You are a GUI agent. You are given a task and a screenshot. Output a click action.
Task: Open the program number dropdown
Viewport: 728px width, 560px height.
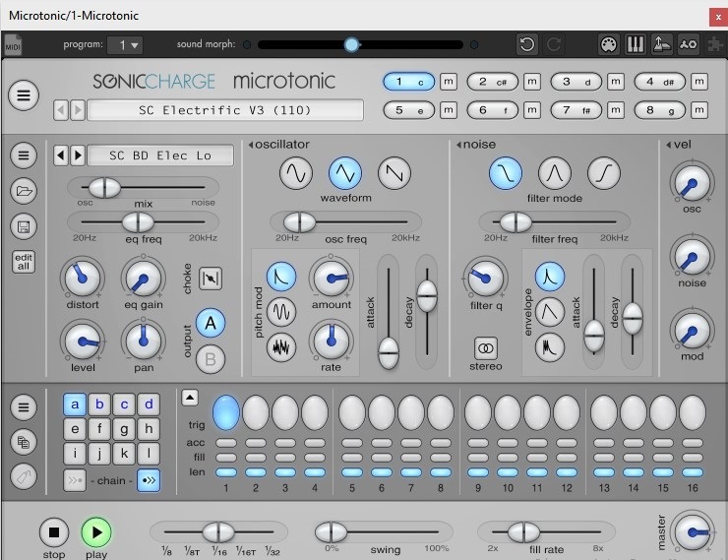[x=126, y=45]
